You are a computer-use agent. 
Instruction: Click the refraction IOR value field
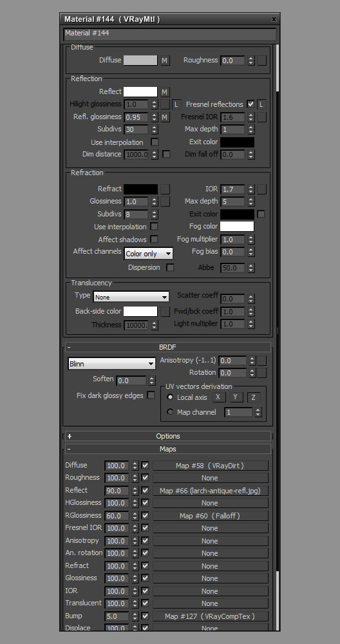pyautogui.click(x=233, y=189)
